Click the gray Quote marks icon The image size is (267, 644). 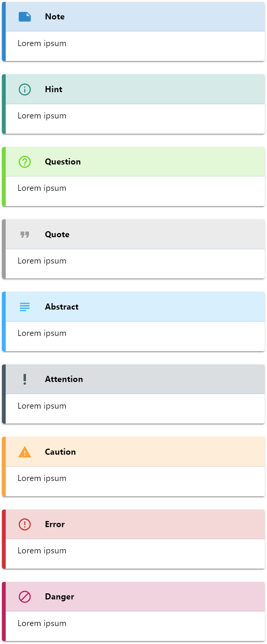(25, 235)
